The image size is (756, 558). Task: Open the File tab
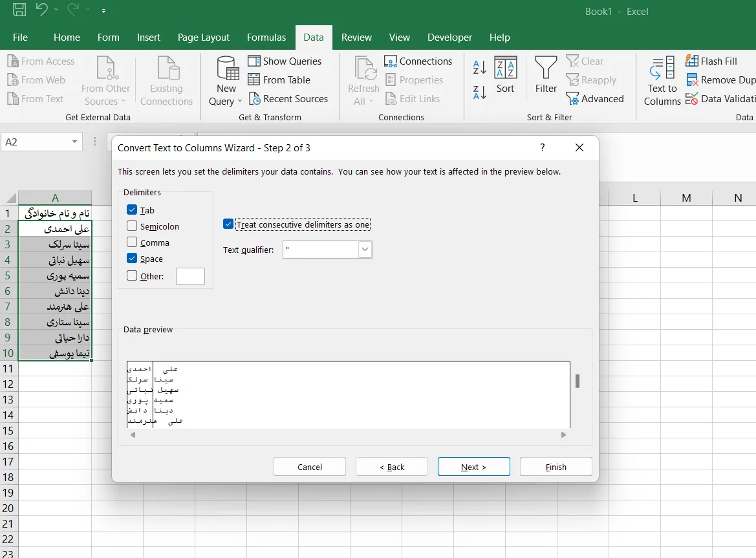(x=20, y=37)
